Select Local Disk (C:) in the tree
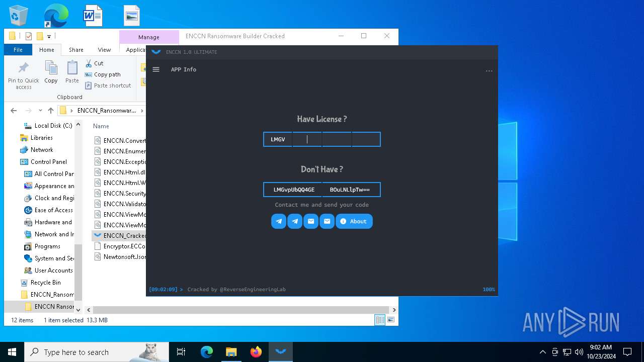Image resolution: width=644 pixels, height=362 pixels. click(x=48, y=126)
